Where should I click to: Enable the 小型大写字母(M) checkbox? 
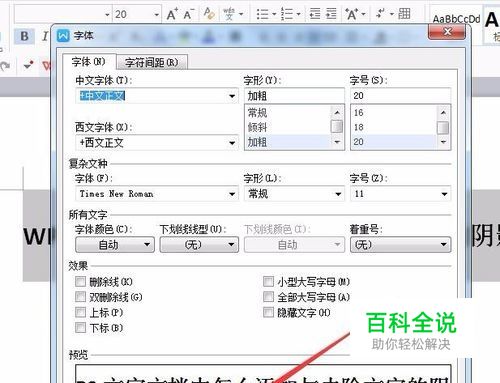pos(268,281)
